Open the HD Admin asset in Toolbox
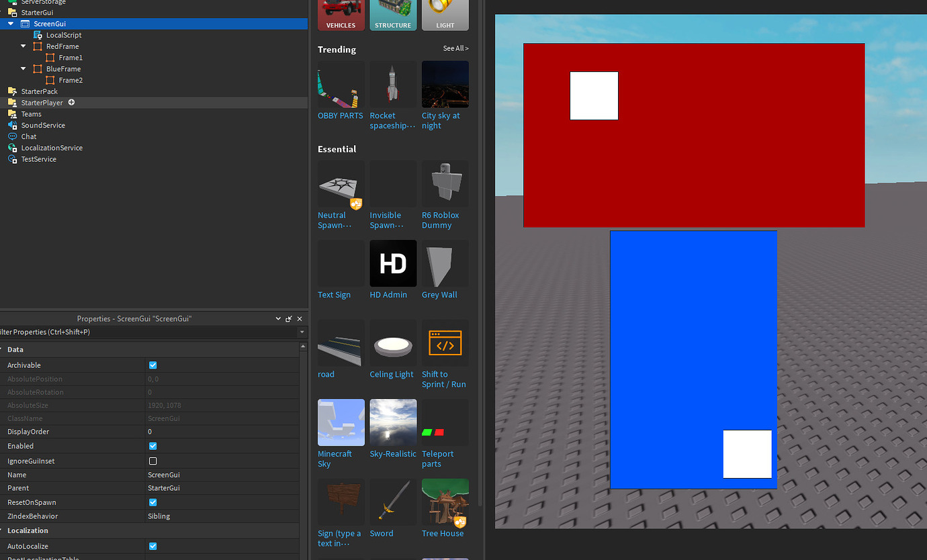 click(392, 263)
